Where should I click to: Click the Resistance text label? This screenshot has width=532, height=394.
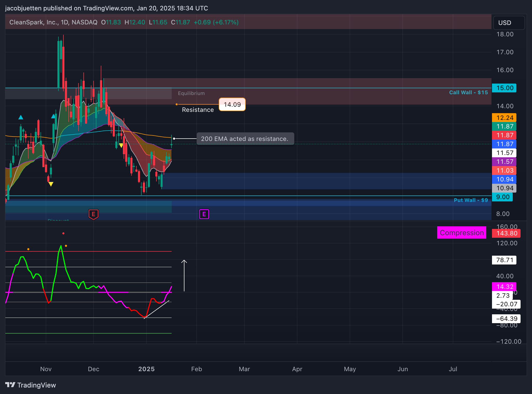click(x=198, y=110)
